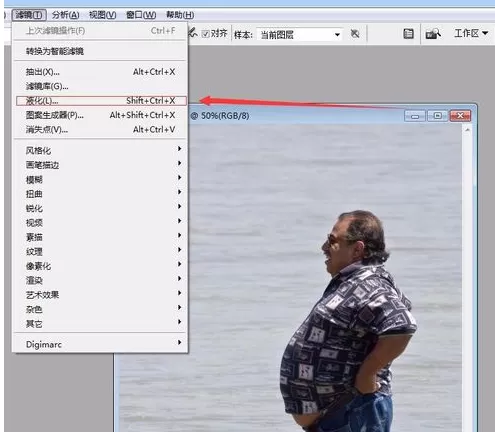Maximize the 50%(RGB/8) document window
The width and height of the screenshot is (495, 432).
tap(437, 116)
